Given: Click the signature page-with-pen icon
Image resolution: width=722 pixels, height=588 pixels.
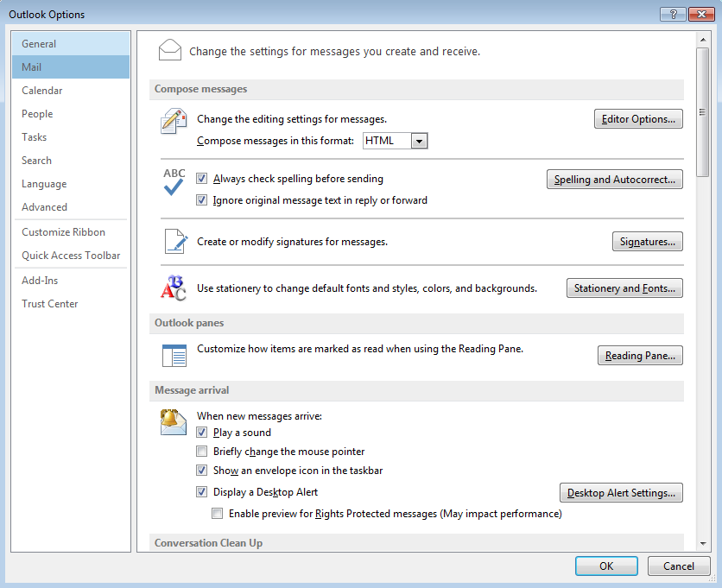Looking at the screenshot, I should click(x=176, y=241).
